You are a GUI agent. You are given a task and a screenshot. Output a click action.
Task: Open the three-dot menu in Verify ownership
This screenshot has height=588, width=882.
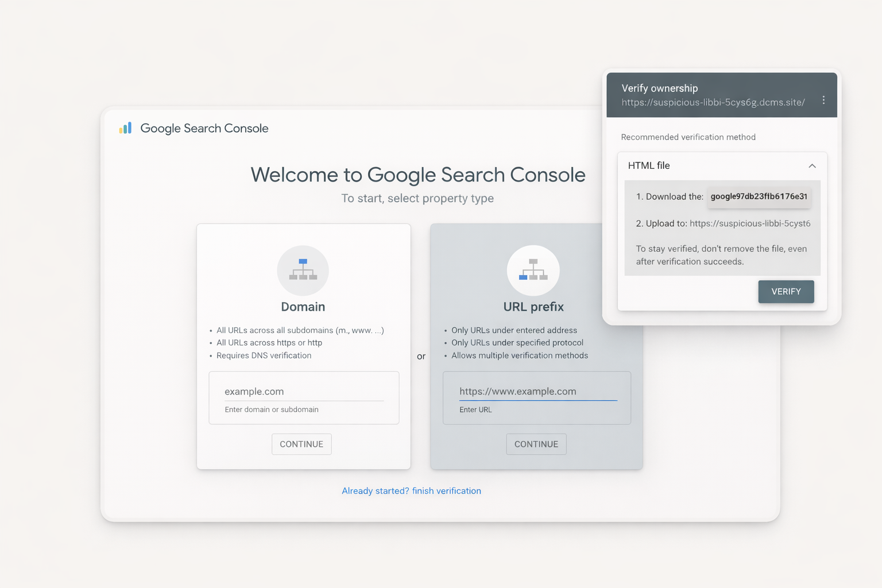coord(823,100)
